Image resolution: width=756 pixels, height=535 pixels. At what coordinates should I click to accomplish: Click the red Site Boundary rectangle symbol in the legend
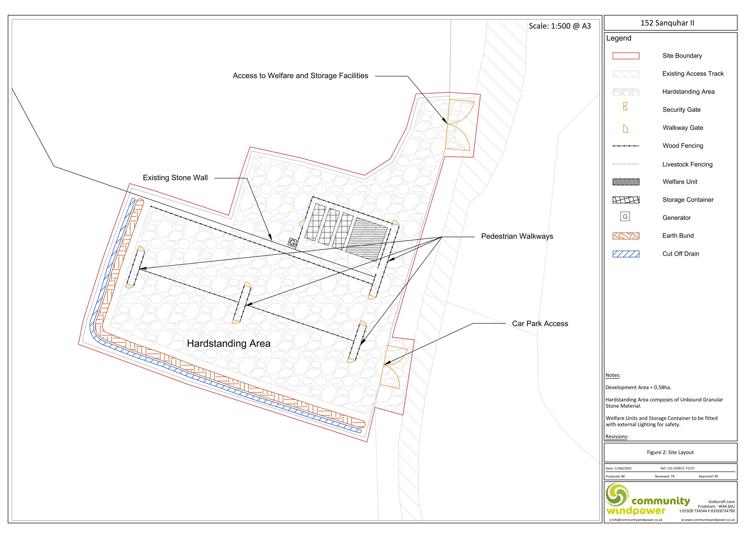(x=626, y=56)
